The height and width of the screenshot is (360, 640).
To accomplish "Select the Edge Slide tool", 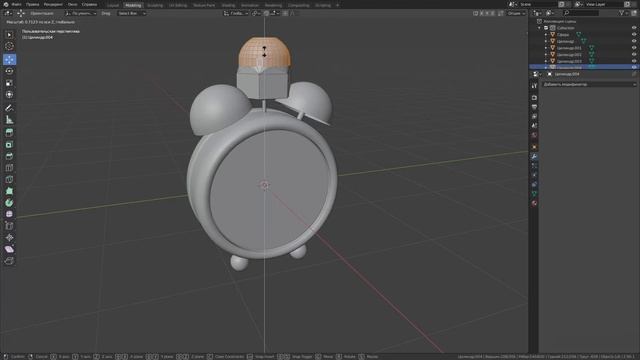I will tap(9, 226).
